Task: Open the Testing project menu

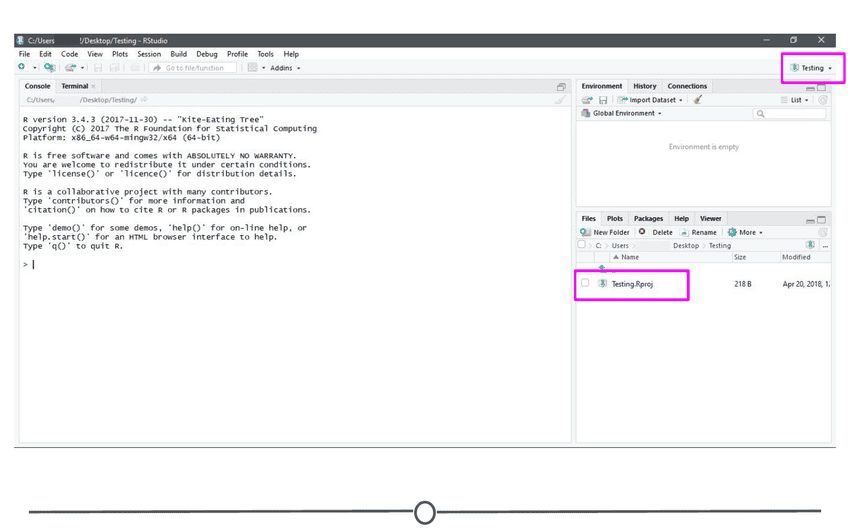Action: click(x=812, y=68)
